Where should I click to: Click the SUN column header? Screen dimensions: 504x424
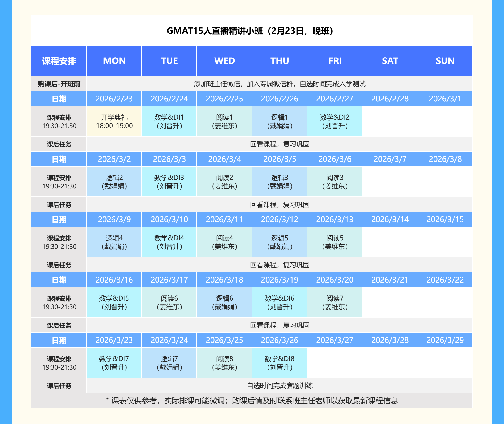(445, 61)
